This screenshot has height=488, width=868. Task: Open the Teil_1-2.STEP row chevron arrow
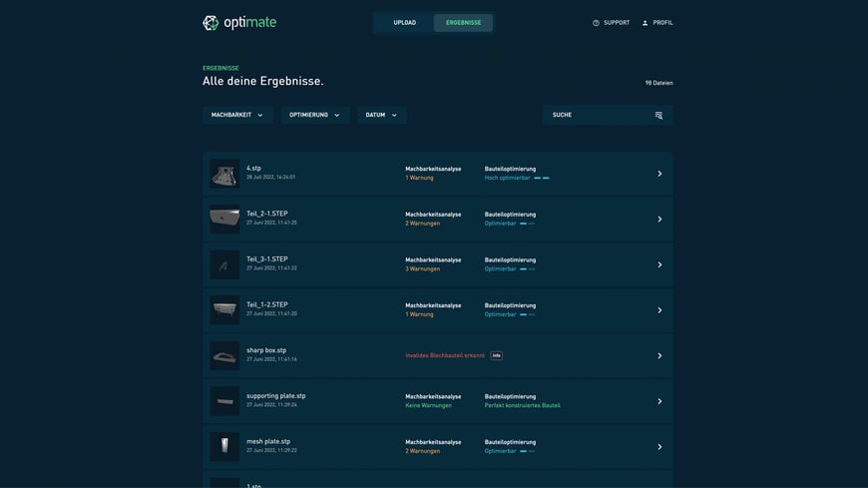tap(659, 310)
